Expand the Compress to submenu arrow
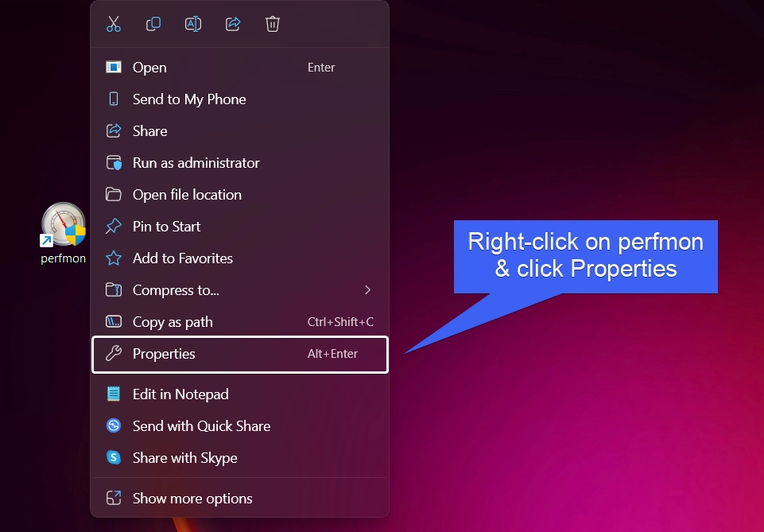Image resolution: width=764 pixels, height=532 pixels. [x=367, y=290]
